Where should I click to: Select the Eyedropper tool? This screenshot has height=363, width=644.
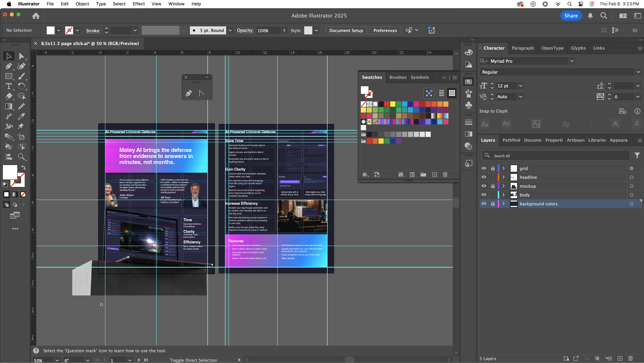pyautogui.click(x=21, y=116)
